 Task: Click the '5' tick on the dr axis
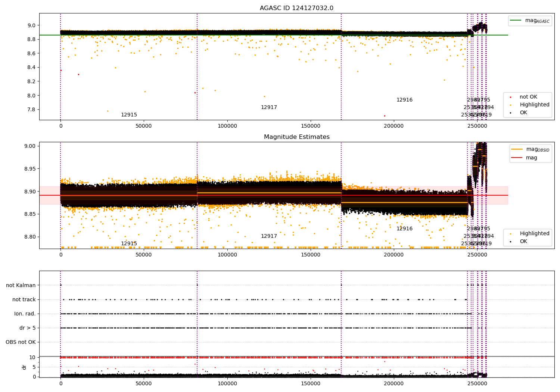(34, 367)
